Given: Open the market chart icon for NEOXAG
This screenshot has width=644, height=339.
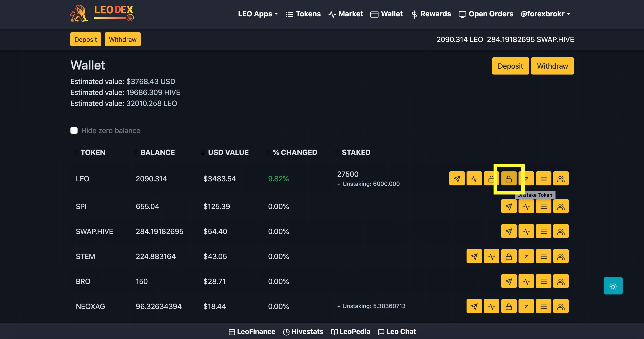Looking at the screenshot, I should point(491,307).
